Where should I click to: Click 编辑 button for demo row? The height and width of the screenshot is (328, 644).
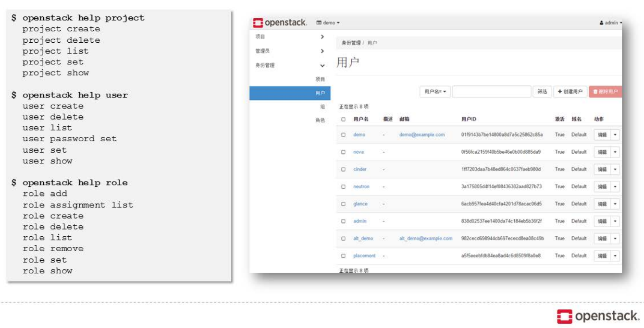click(602, 135)
